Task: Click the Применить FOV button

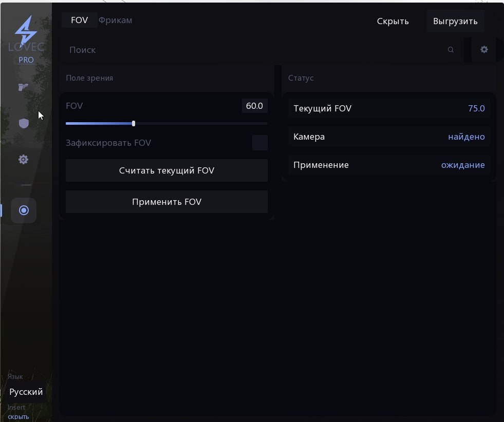Action: pyautogui.click(x=166, y=202)
